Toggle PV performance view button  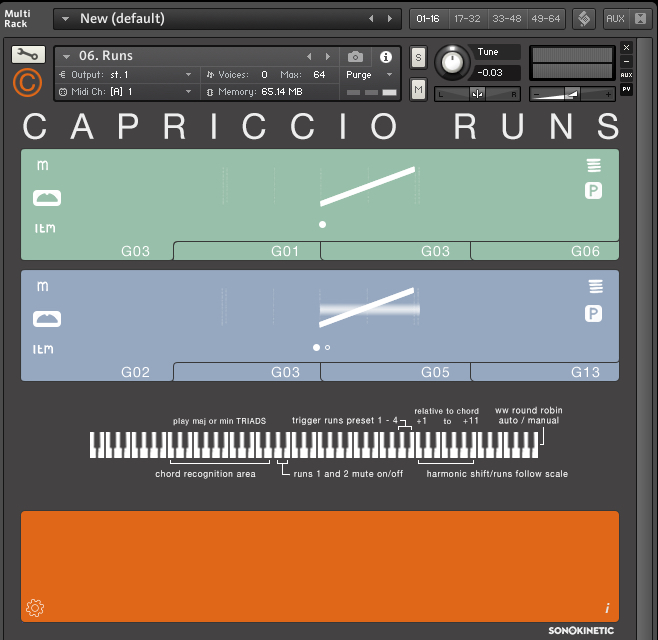point(626,89)
